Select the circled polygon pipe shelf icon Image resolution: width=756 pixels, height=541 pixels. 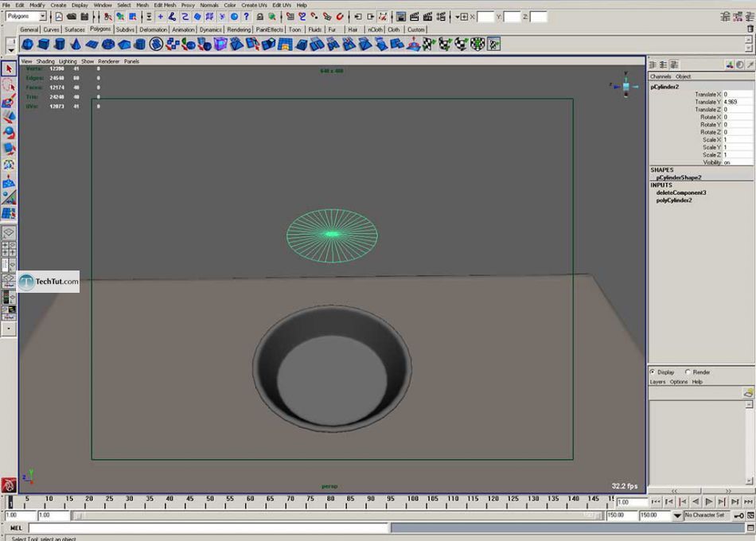click(156, 45)
